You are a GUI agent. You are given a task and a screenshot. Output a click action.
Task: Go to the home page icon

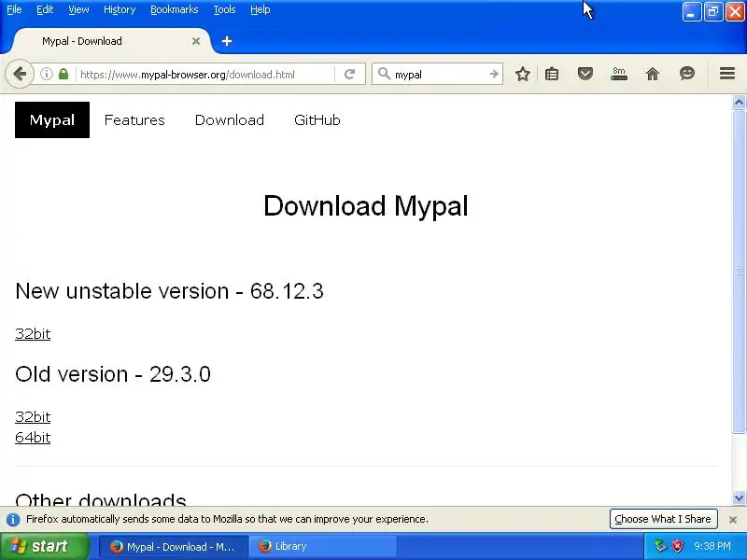tap(653, 74)
